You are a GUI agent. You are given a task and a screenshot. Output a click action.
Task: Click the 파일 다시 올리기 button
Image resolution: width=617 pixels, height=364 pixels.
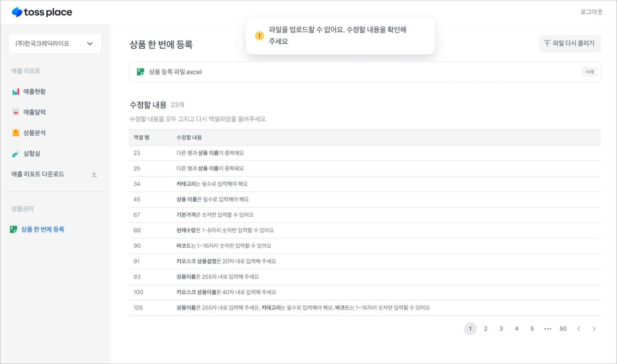569,43
